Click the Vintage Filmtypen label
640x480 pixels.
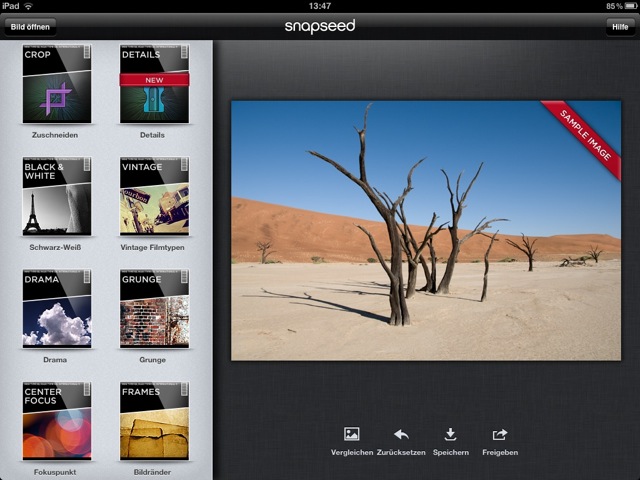(153, 247)
